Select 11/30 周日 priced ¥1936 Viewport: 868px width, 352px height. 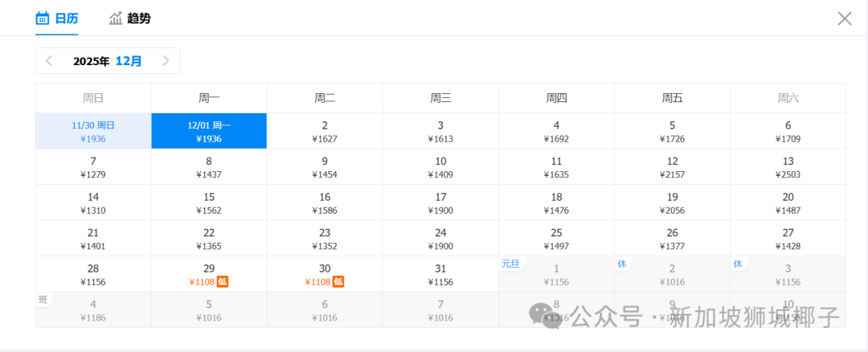pyautogui.click(x=93, y=132)
